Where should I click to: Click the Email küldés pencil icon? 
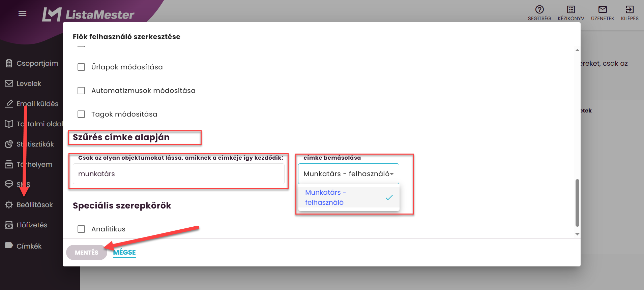pyautogui.click(x=9, y=104)
